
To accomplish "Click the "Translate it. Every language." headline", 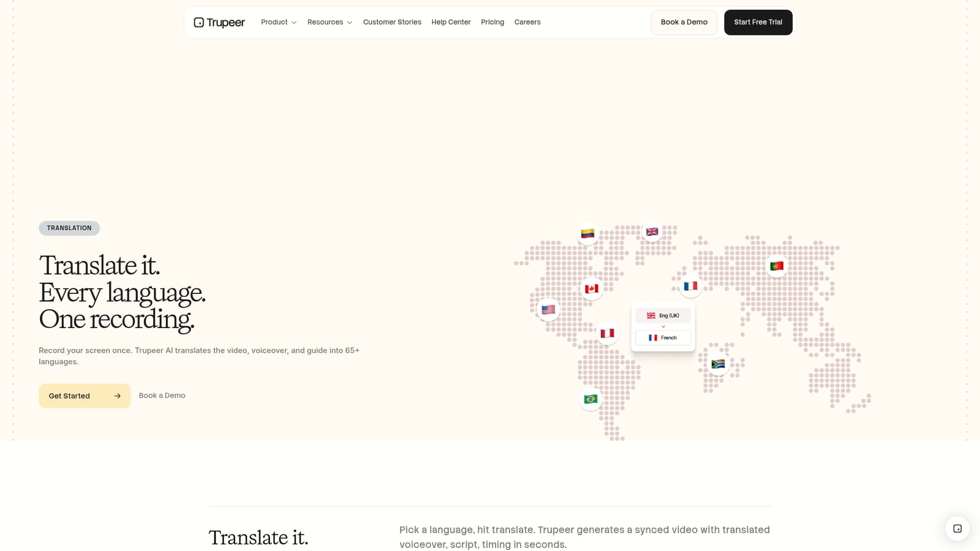I will [123, 292].
